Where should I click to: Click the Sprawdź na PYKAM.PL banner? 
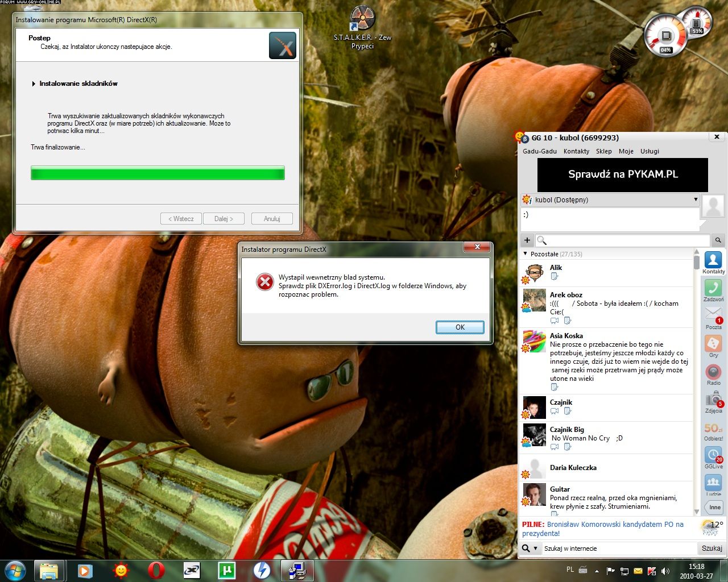(623, 174)
